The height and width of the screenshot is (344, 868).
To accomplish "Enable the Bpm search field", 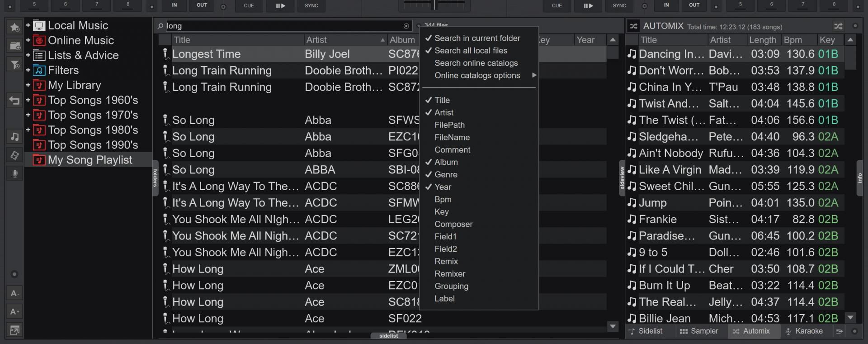I will [x=443, y=200].
